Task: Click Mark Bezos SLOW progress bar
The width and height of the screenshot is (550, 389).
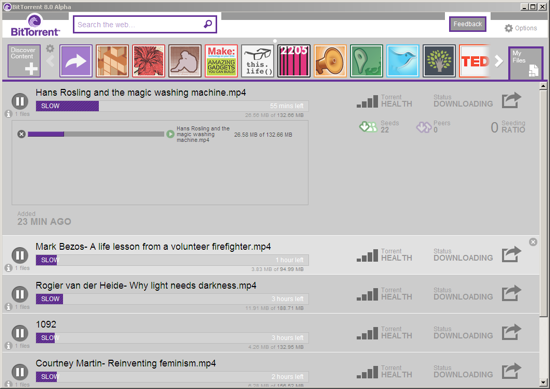Action: (x=172, y=260)
